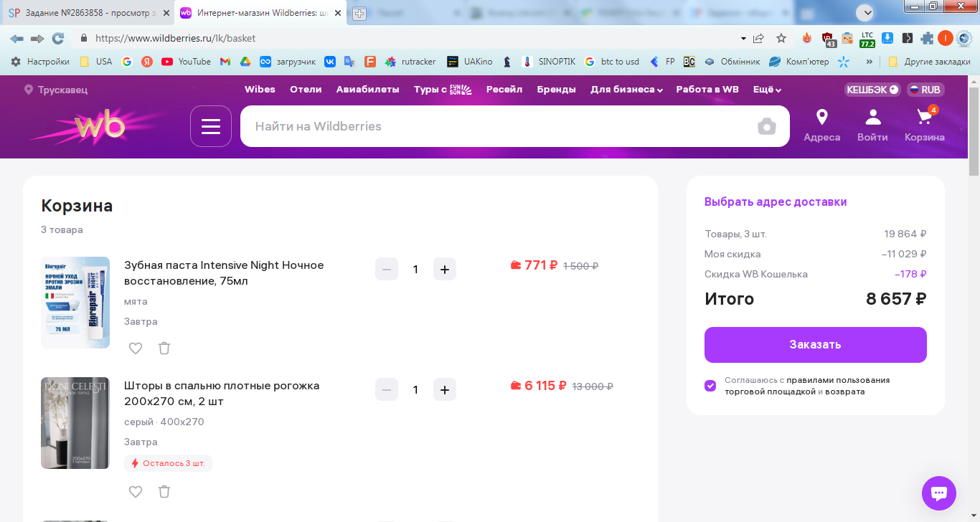The image size is (980, 522).
Task: Open the Другие закладки folder
Action: click(x=928, y=62)
